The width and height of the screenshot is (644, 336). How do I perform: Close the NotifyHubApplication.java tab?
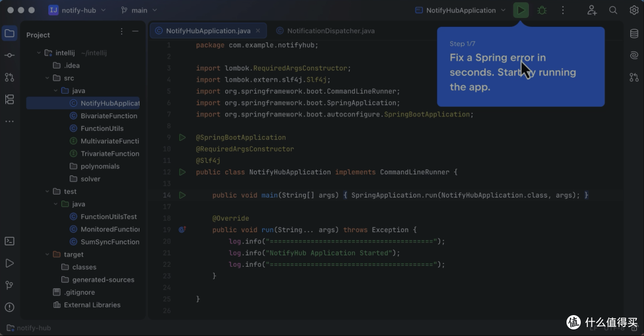258,31
